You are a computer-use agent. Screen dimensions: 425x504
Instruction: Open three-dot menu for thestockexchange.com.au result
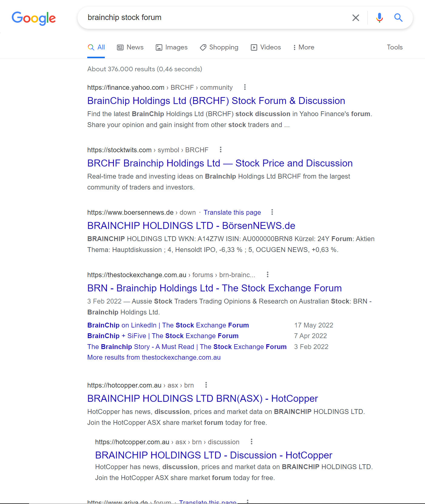(267, 274)
